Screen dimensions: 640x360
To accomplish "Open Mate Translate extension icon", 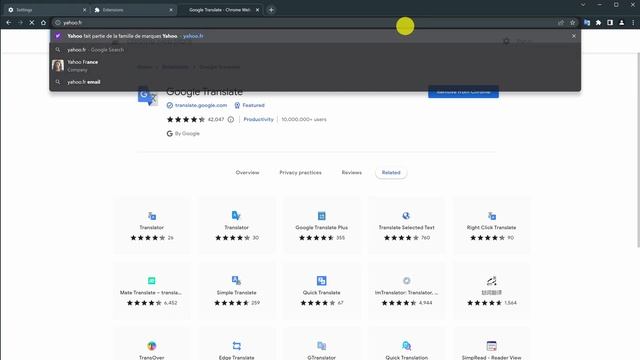I will 151,280.
